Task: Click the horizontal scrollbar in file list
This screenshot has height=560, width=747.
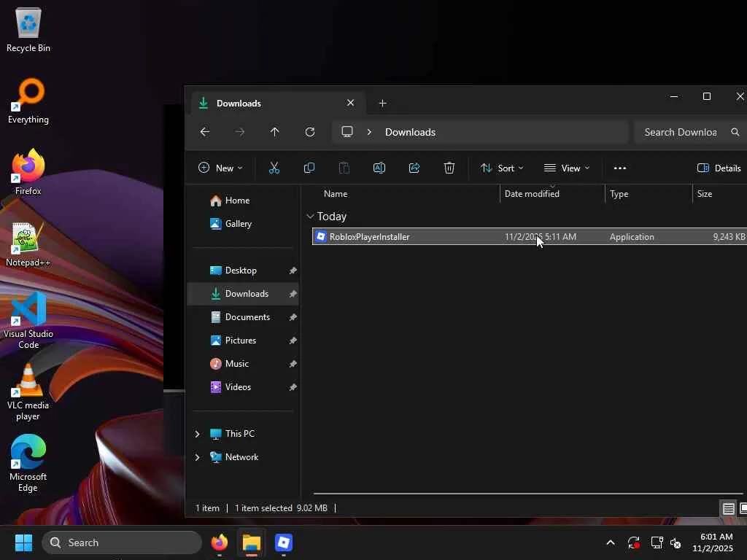Action: 525,494
